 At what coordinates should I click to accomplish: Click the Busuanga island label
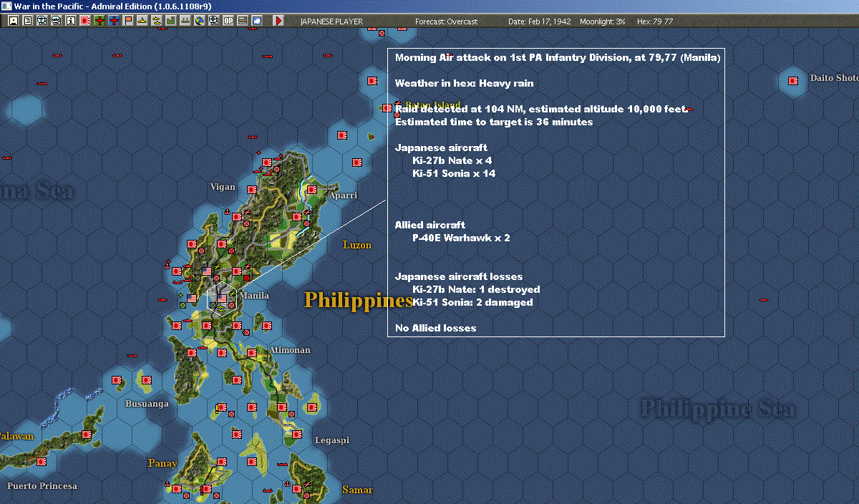147,404
